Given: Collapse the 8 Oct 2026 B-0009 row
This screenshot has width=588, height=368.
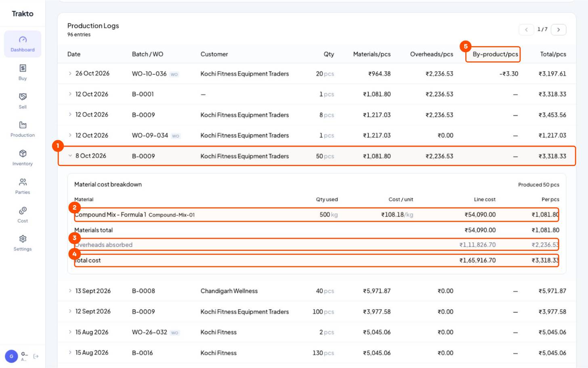Looking at the screenshot, I should (70, 156).
